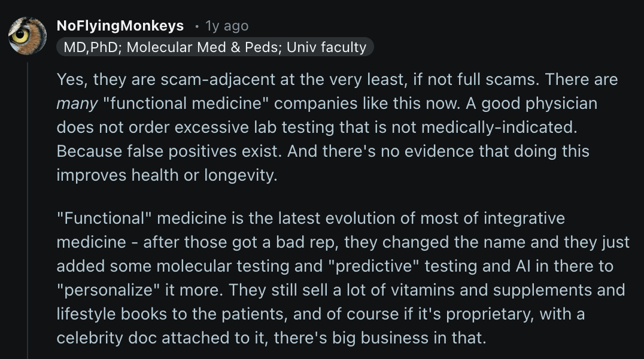Open NoFlyingMonkeys user profile
Viewport: 644px width, 359px height.
point(120,26)
